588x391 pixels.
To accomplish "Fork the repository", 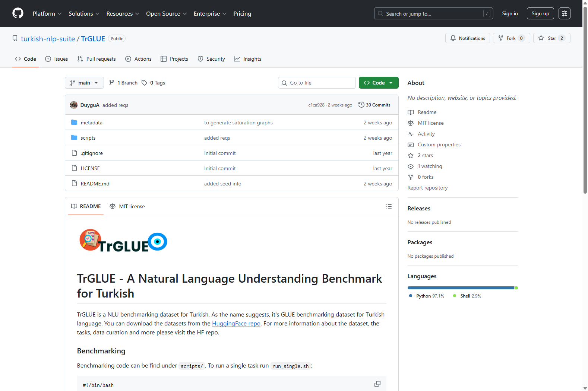I will click(512, 38).
